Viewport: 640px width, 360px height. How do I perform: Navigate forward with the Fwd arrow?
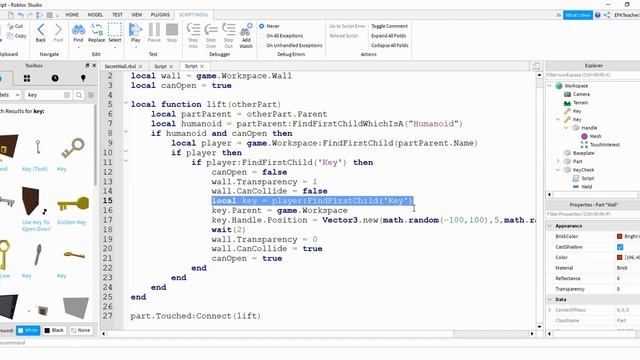pos(58,30)
